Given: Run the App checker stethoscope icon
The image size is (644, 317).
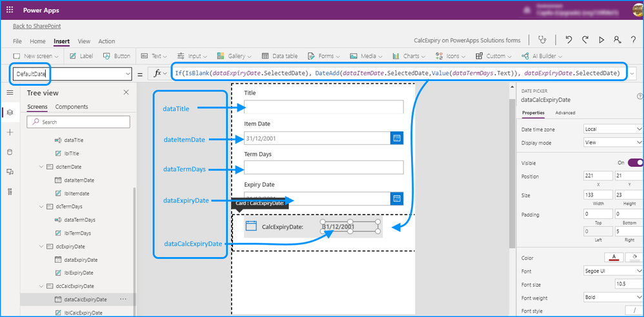Looking at the screenshot, I should point(543,40).
